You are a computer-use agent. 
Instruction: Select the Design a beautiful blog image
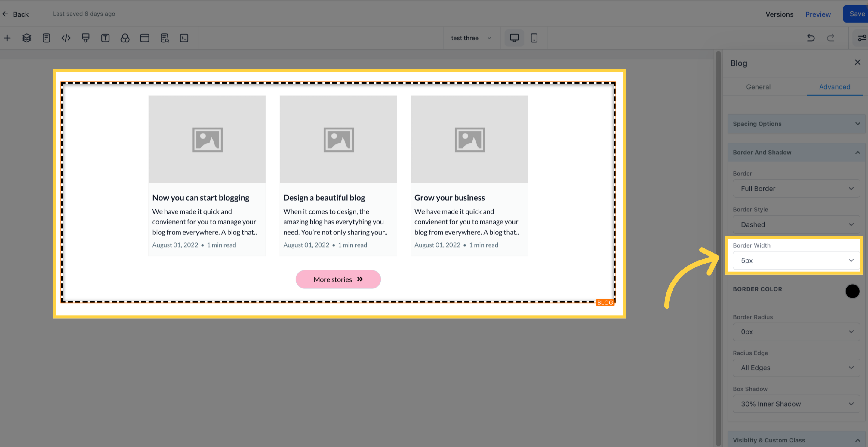point(338,139)
